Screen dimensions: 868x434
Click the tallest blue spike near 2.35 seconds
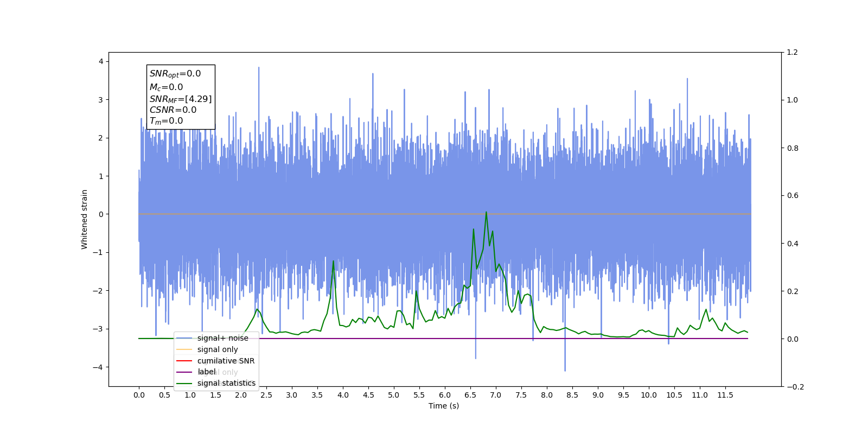pos(259,68)
